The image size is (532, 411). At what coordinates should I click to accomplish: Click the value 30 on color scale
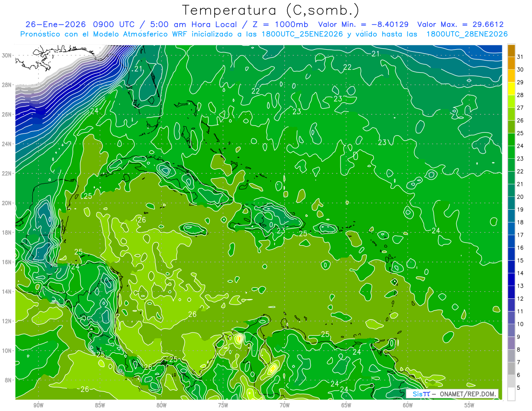tap(520, 69)
